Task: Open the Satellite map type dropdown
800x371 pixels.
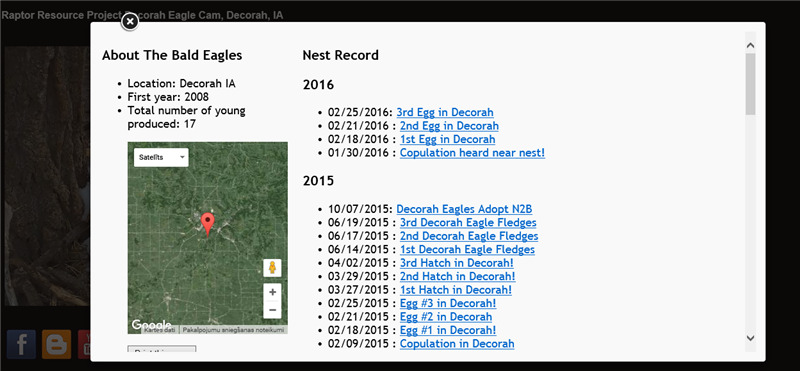Action: [x=161, y=157]
